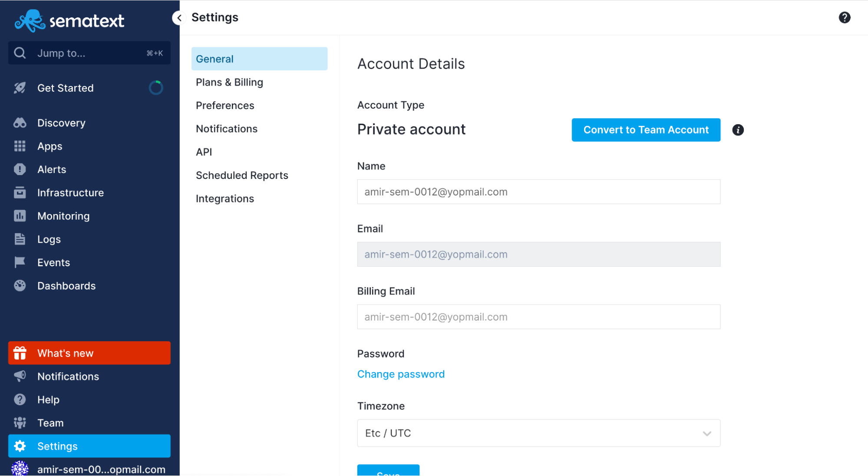Click the help question mark icon
The image size is (868, 476).
(846, 17)
